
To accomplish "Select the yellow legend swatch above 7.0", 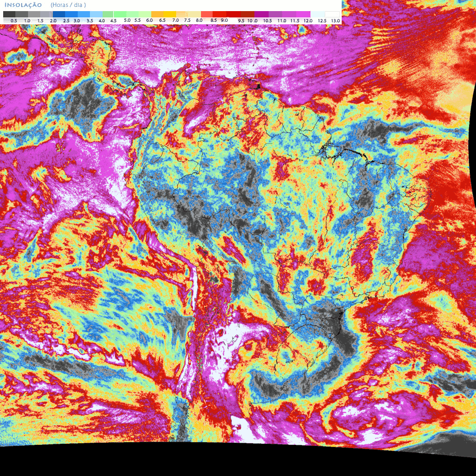I will click(x=170, y=14).
